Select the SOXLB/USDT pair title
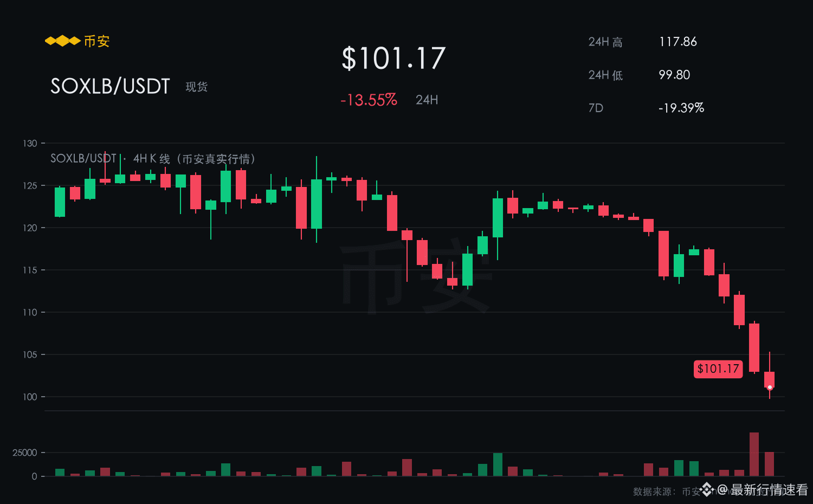Image resolution: width=813 pixels, height=504 pixels. pyautogui.click(x=110, y=86)
